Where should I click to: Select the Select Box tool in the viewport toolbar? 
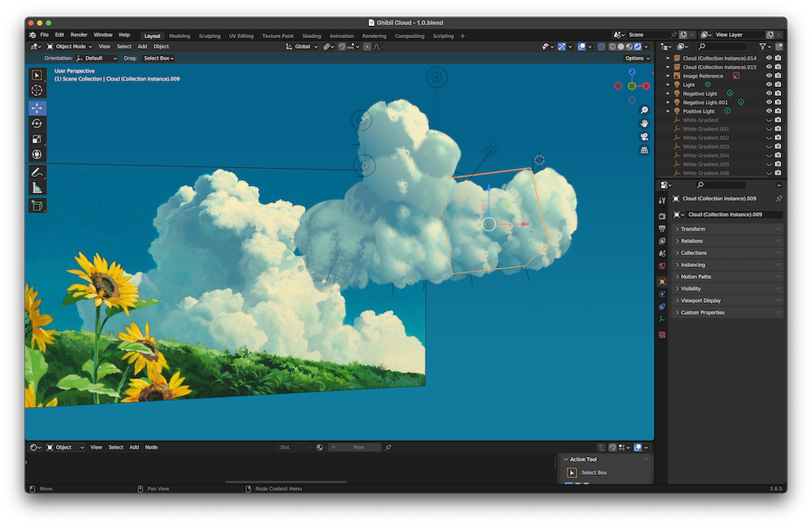coord(37,75)
